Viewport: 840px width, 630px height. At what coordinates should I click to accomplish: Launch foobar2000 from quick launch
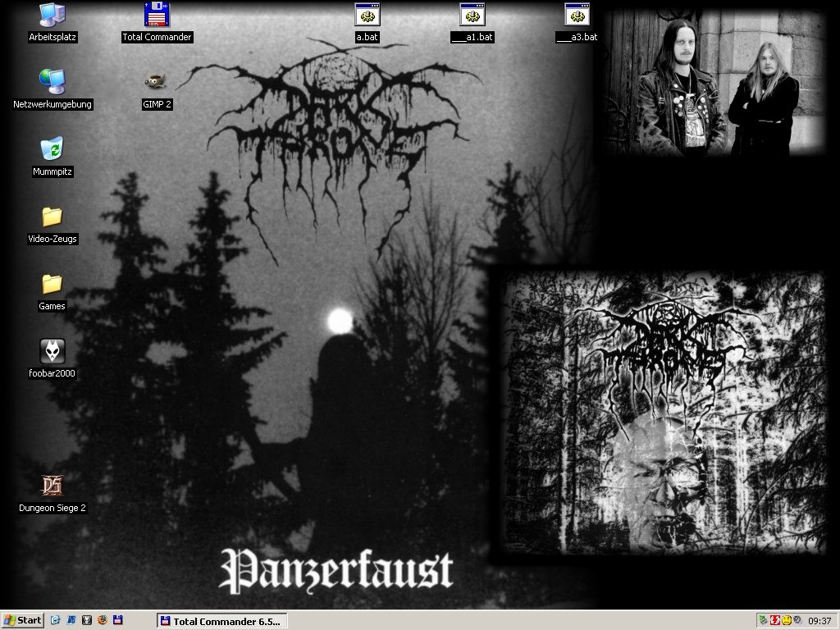(86, 620)
